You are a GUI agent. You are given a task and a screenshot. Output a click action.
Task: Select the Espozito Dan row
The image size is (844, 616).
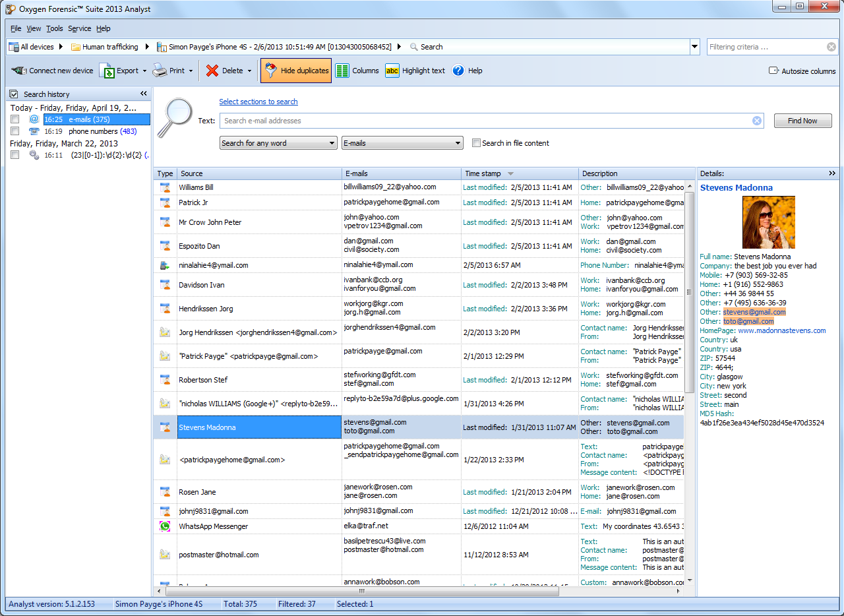(419, 246)
